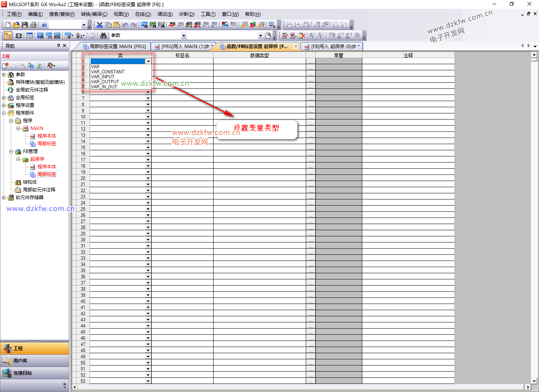Viewport: 539px width, 392px height.
Task: Click refresh icon in navigation panel toolbar
Action: tap(39, 66)
